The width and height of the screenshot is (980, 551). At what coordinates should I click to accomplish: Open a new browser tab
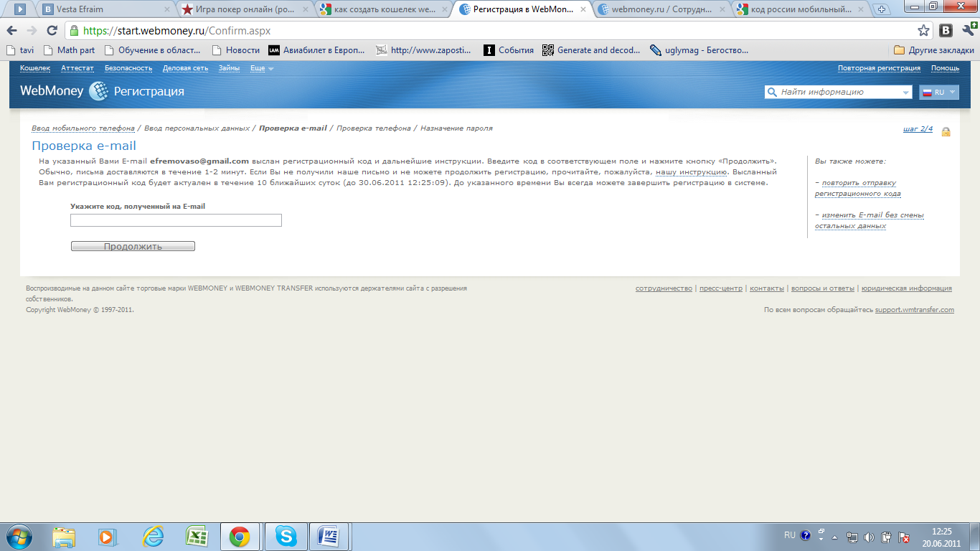tap(882, 10)
